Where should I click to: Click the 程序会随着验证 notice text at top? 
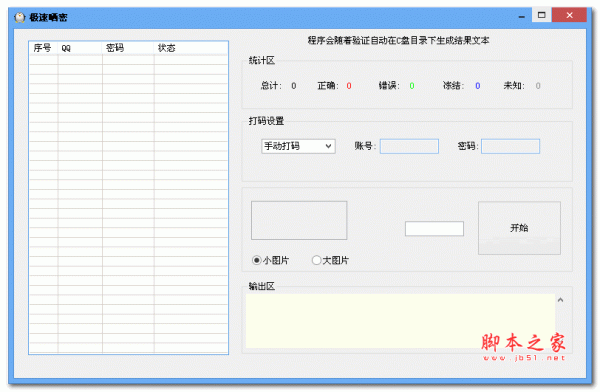click(x=398, y=41)
